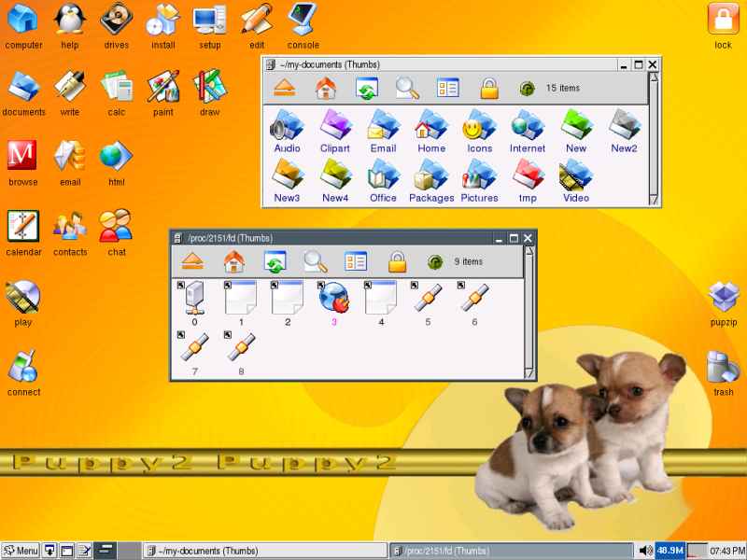This screenshot has height=560, width=747.
Task: Select the New4 folder
Action: pyautogui.click(x=335, y=180)
